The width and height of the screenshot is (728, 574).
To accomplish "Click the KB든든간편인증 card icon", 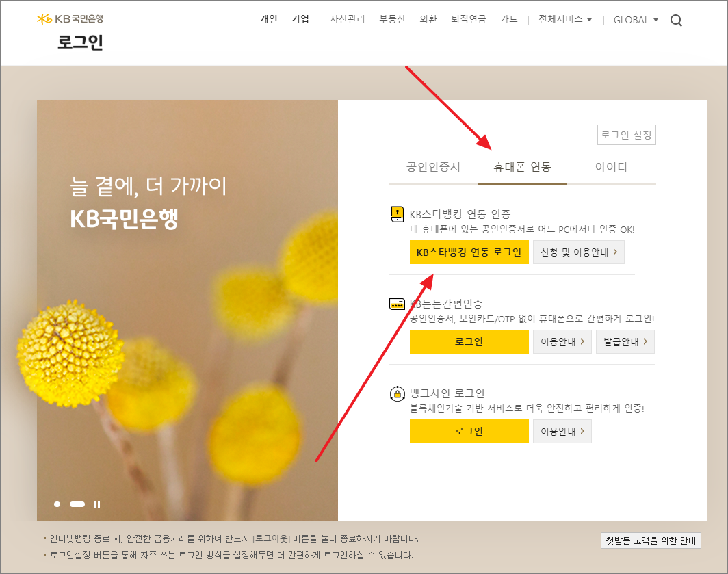I will (397, 304).
